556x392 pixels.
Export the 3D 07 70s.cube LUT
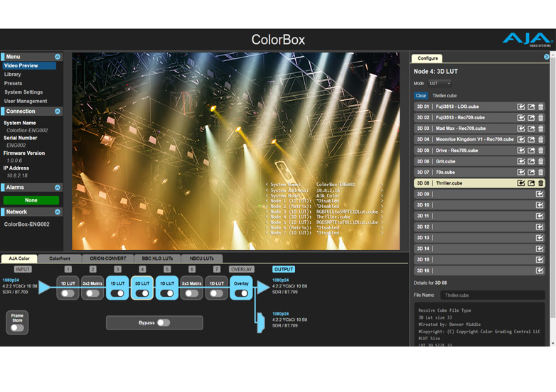[x=531, y=173]
